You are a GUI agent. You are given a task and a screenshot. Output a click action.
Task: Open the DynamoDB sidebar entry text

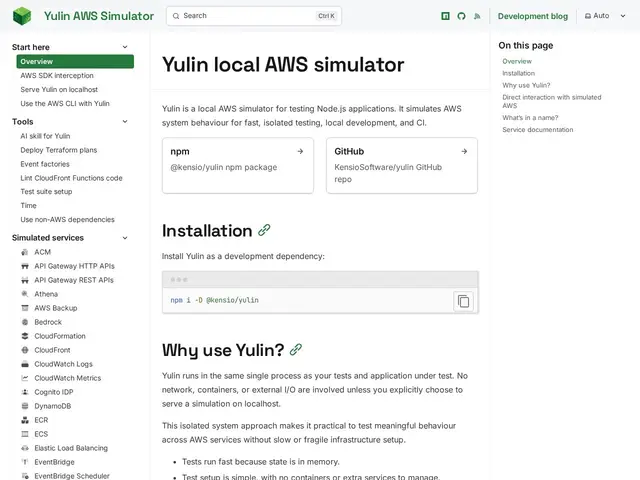click(53, 406)
